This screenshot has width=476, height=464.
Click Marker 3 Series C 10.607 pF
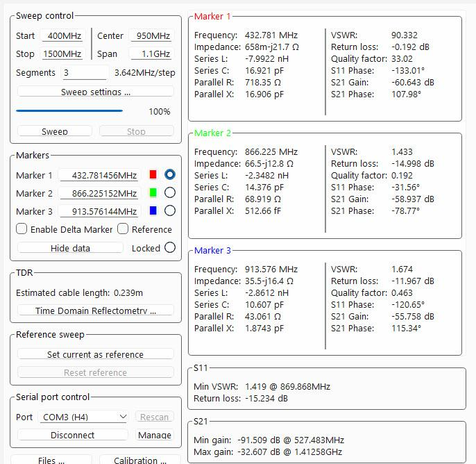[264, 305]
